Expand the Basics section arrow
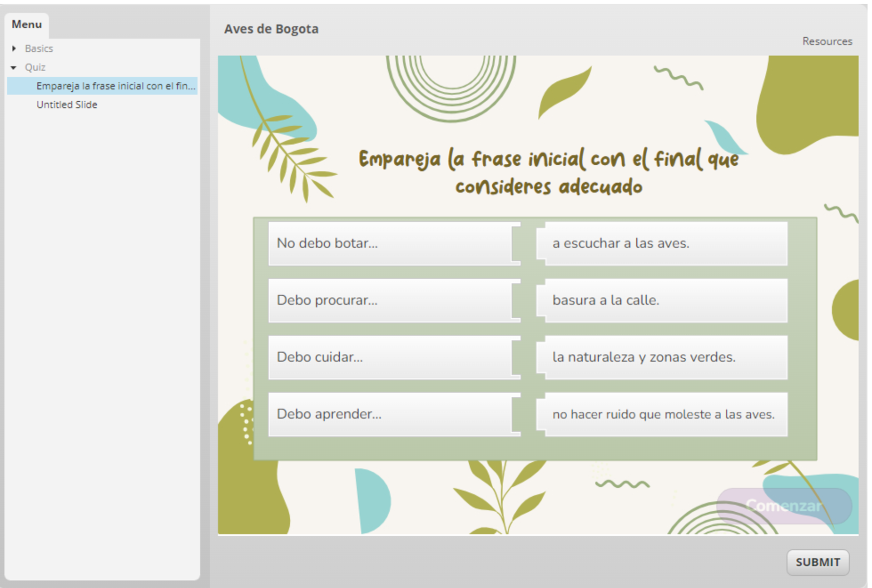Viewport: 872px width, 588px height. tap(14, 48)
